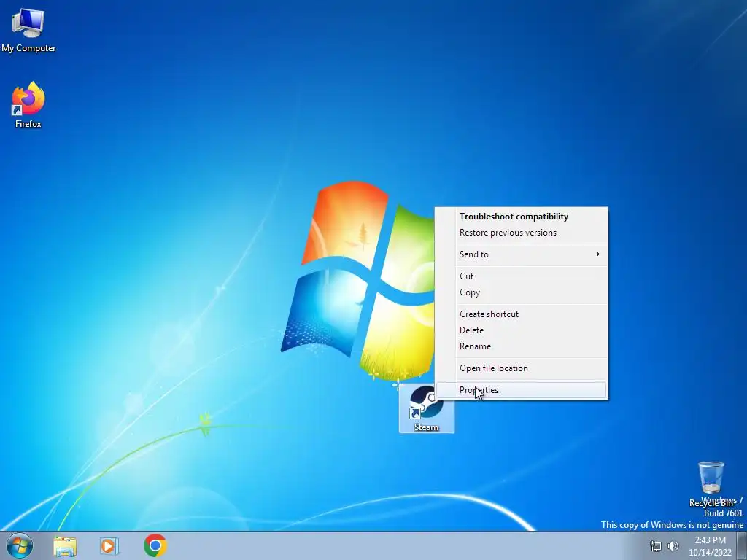Image resolution: width=747 pixels, height=560 pixels.
Task: Open Windows Explorer from the taskbar
Action: coord(65,546)
